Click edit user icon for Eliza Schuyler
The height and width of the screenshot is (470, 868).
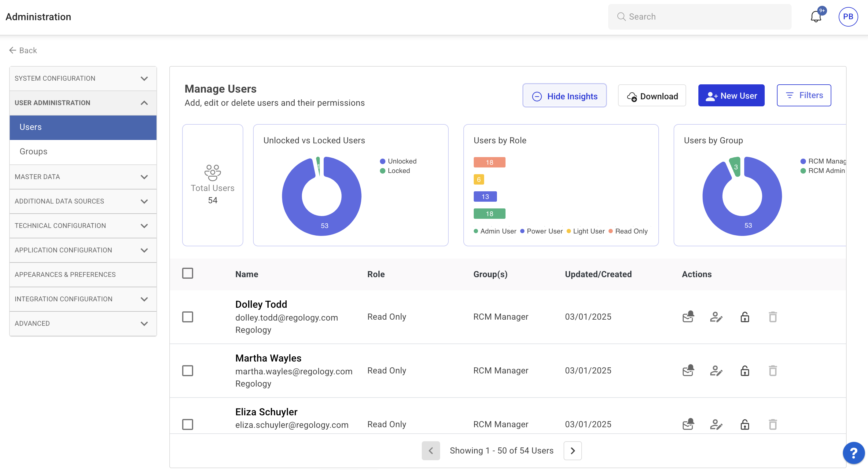tap(716, 424)
